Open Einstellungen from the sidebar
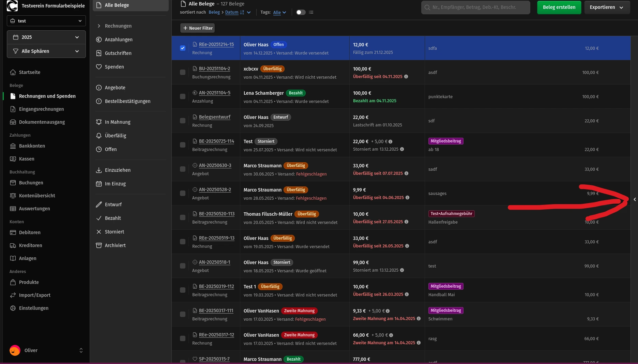The image size is (638, 364). 33,308
